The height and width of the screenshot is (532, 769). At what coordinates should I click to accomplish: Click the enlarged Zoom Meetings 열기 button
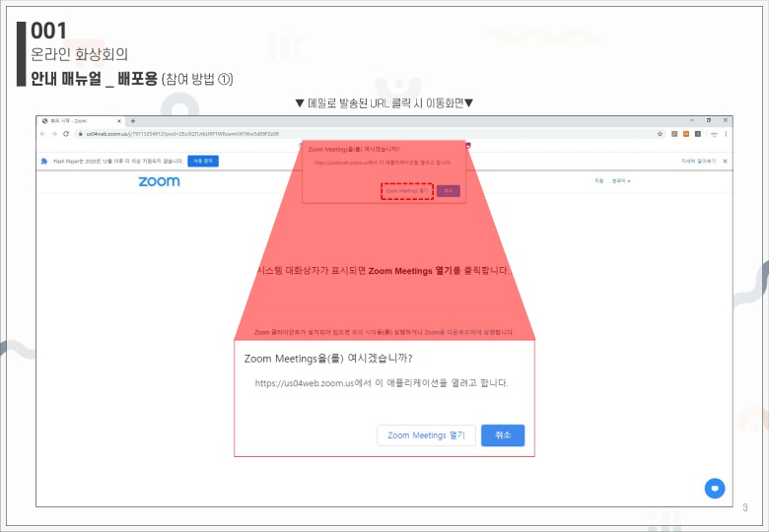click(426, 435)
